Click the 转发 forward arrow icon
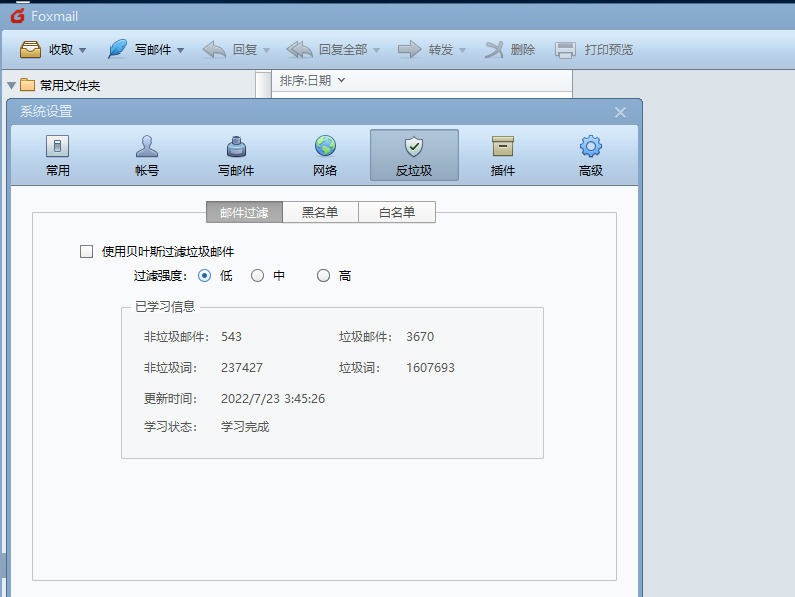This screenshot has height=597, width=795. (x=409, y=50)
